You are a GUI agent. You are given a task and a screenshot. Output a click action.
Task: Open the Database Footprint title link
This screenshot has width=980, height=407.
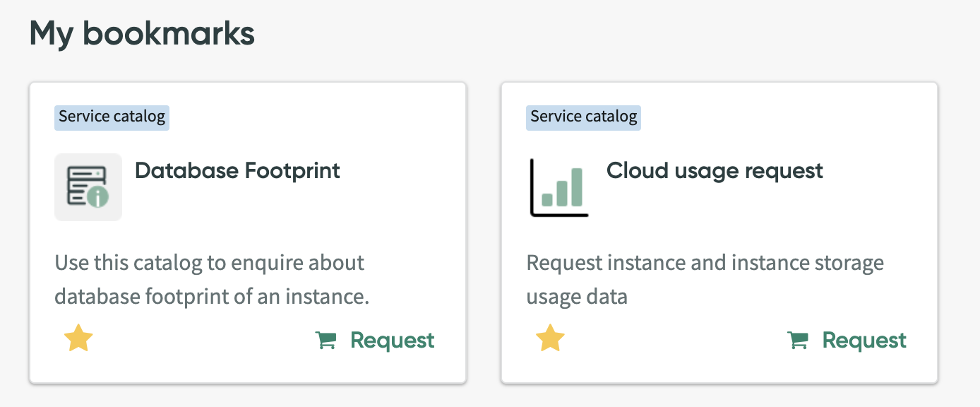click(237, 171)
